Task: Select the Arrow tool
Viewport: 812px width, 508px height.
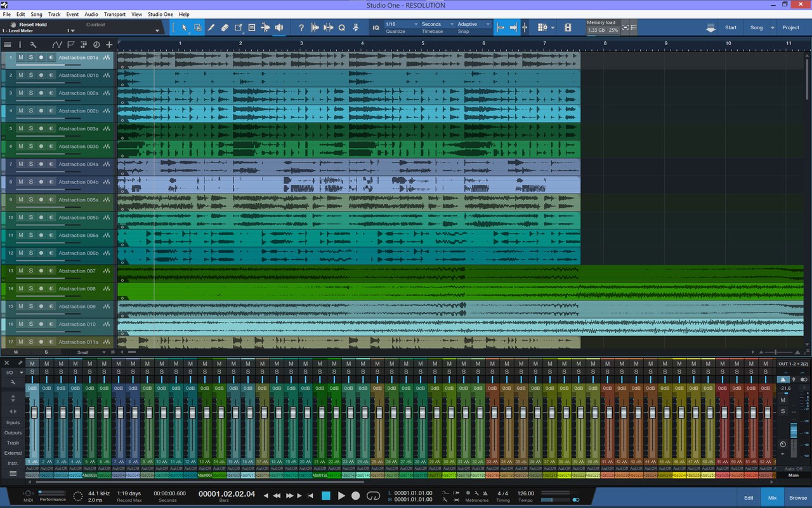Action: (x=185, y=27)
